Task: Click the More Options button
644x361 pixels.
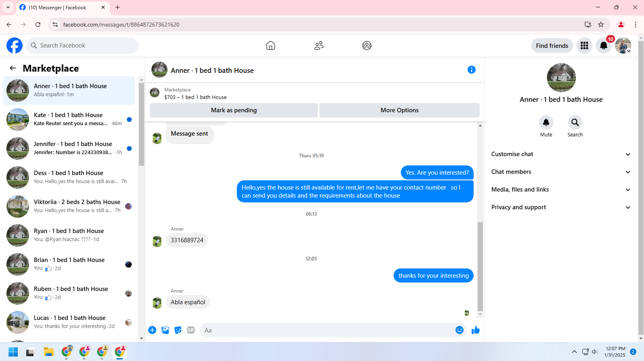Action: point(400,110)
